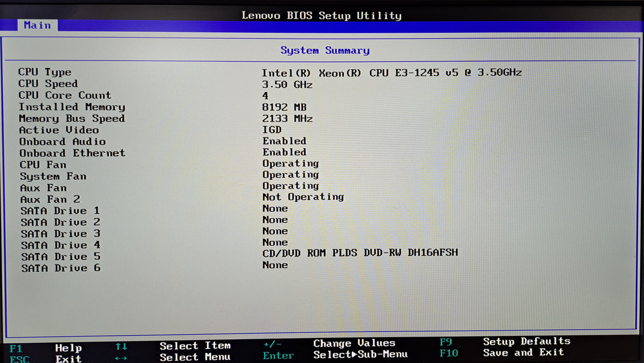Select the Aux Fan label
The width and height of the screenshot is (644, 363).
pos(43,188)
